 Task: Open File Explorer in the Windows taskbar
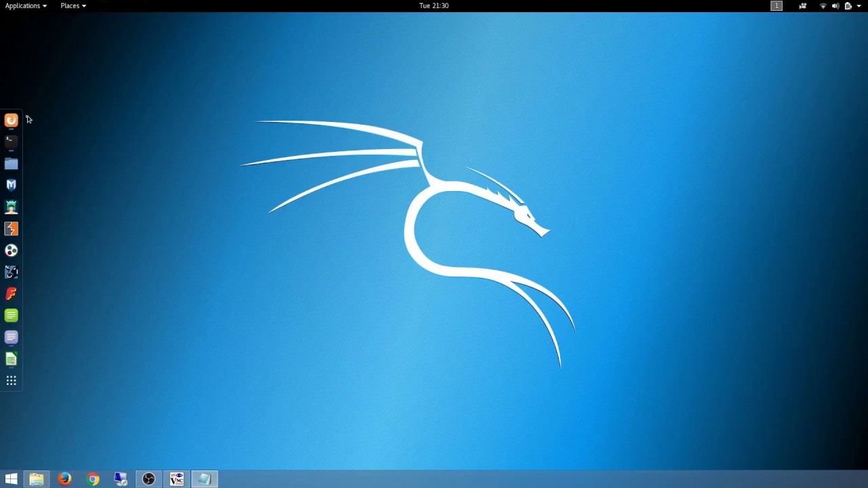pyautogui.click(x=37, y=479)
